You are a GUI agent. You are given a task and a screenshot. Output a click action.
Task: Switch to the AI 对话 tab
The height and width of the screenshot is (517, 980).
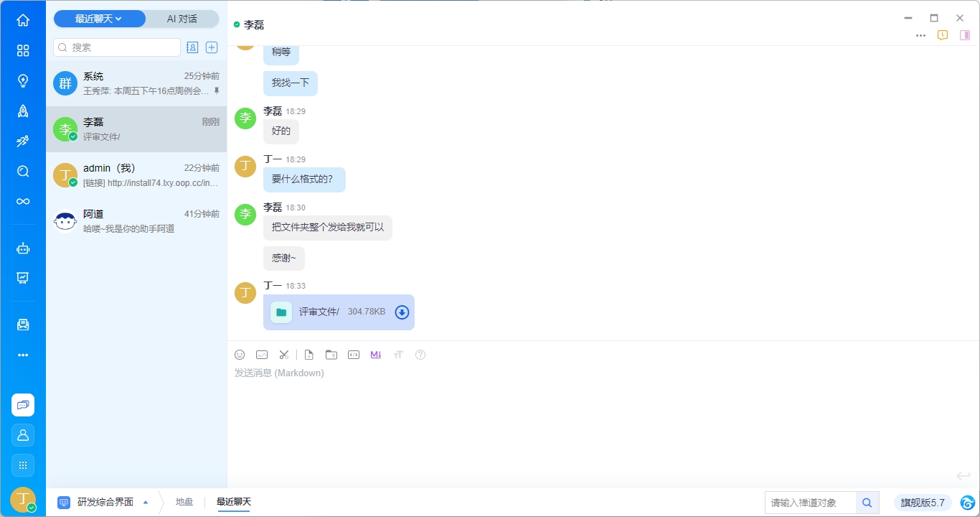point(182,19)
